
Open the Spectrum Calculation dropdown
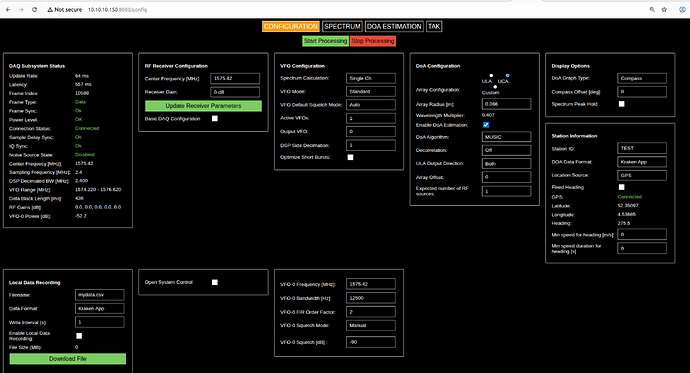pos(371,78)
